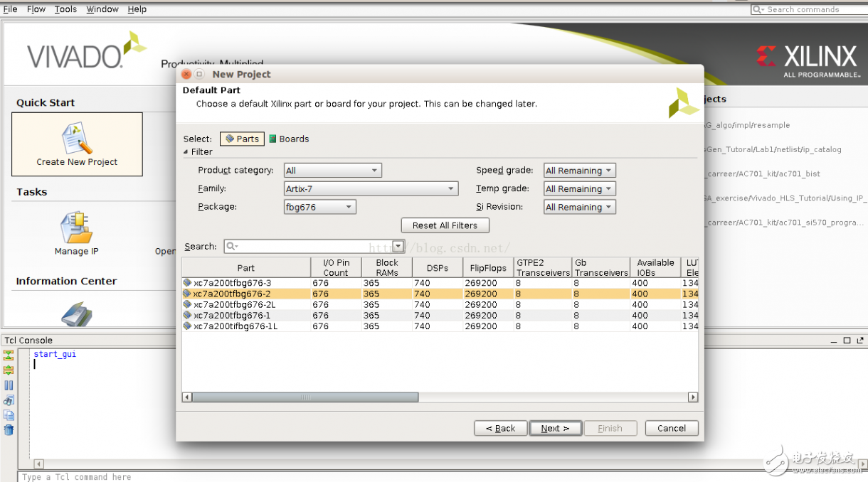Collapse the Filter section
Viewport: 868px width, 482px height.
186,152
